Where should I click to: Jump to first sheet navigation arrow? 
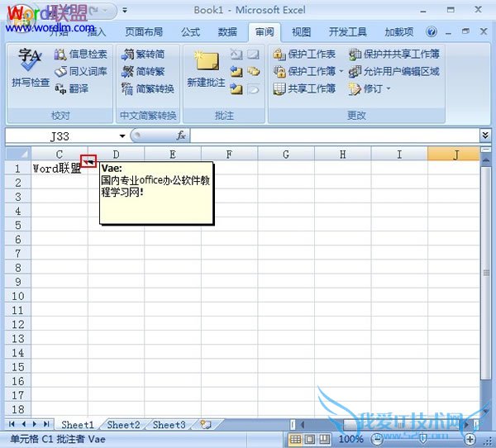pyautogui.click(x=12, y=424)
